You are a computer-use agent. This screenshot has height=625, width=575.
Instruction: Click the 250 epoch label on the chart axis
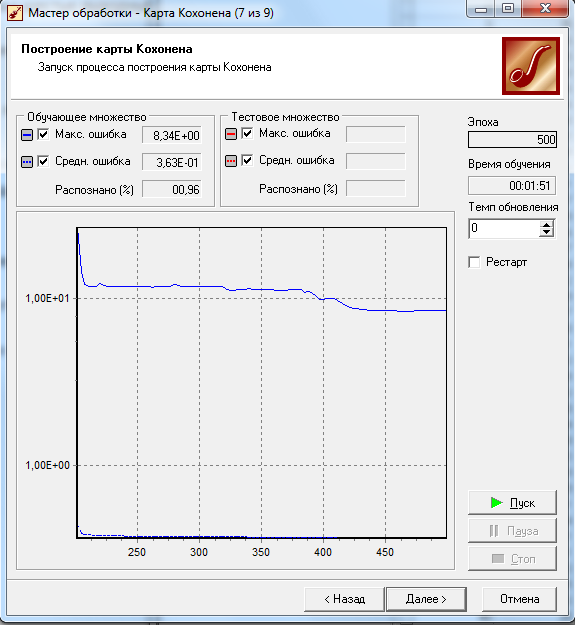pos(137,552)
